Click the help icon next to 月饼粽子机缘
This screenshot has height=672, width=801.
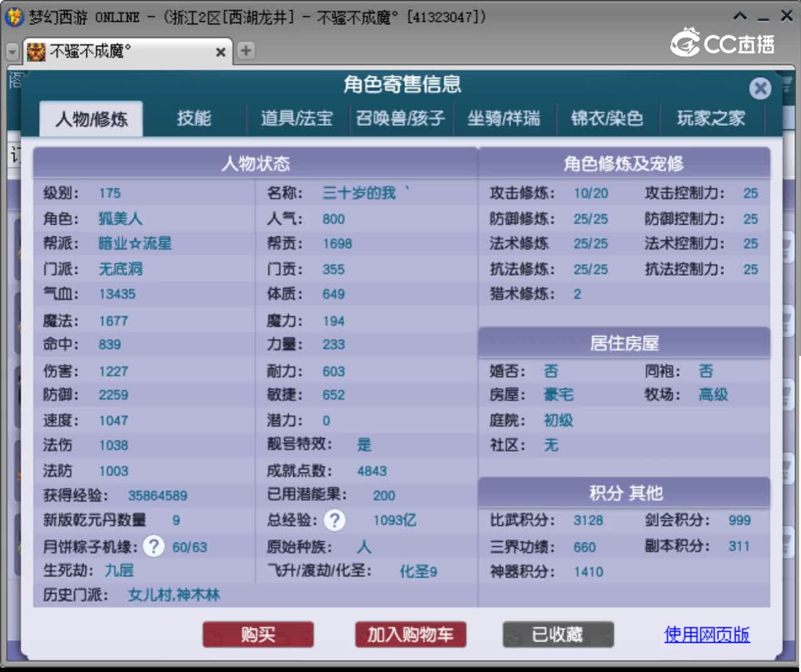(153, 546)
